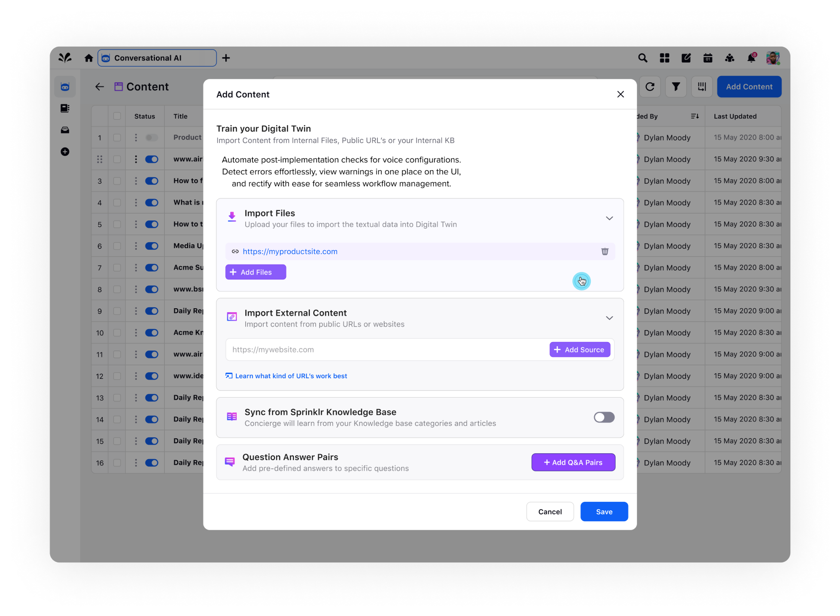Open the calendar icon
Screen dimensions: 840x616
(x=708, y=58)
